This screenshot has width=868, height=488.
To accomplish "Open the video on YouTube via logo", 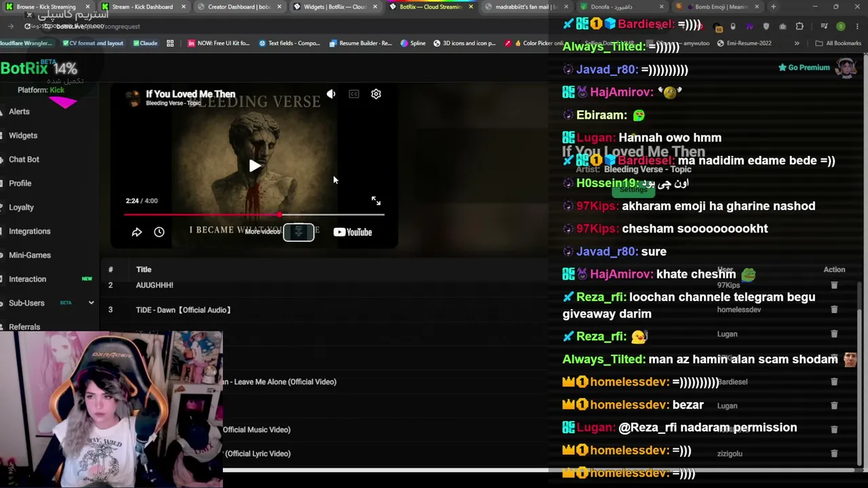I will click(x=353, y=232).
